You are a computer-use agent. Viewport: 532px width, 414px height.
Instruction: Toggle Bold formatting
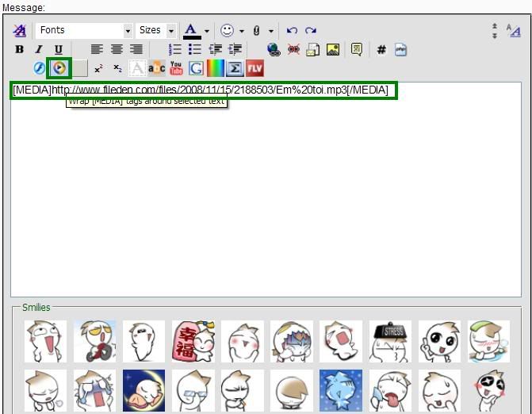(x=20, y=49)
